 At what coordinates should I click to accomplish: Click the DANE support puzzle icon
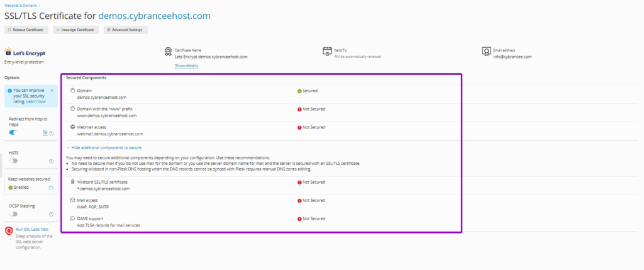[73, 218]
